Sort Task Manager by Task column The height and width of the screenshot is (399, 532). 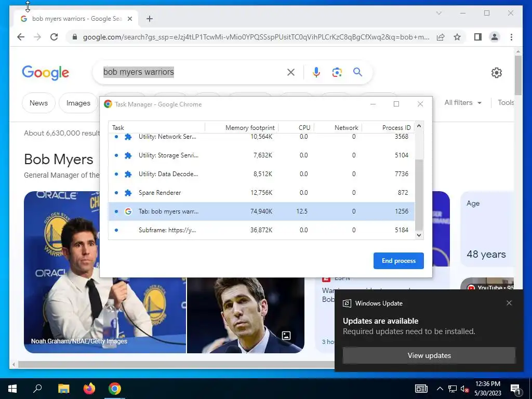point(156,128)
